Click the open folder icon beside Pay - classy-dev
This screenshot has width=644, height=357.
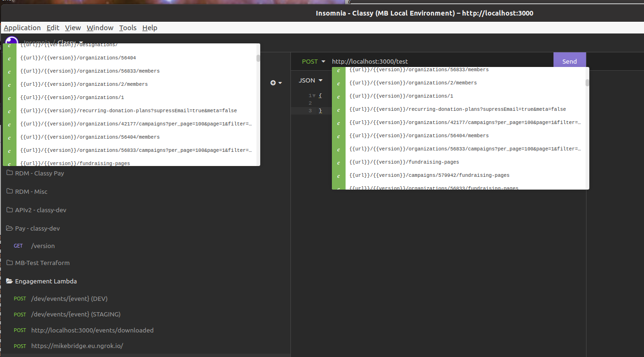pos(9,228)
